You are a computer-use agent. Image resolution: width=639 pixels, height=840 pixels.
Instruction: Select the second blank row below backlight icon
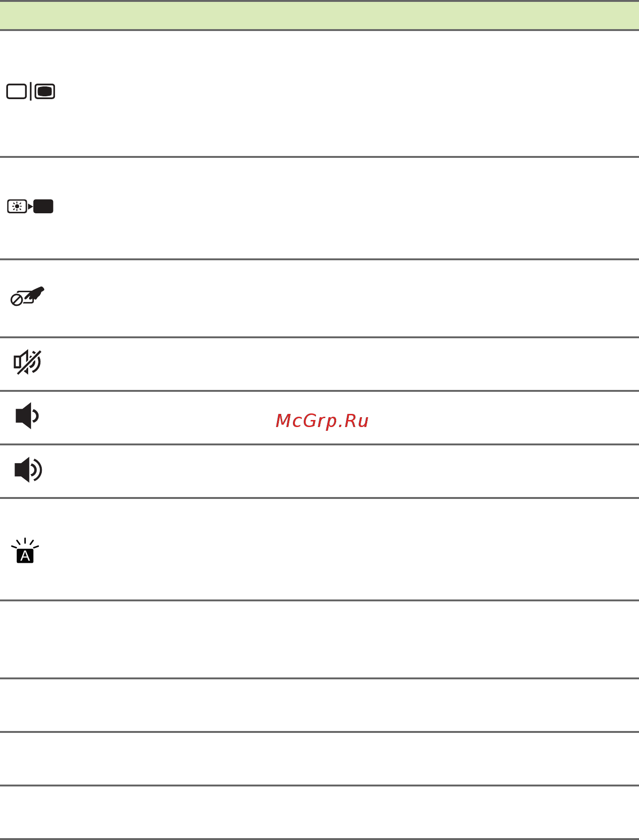pyautogui.click(x=319, y=705)
